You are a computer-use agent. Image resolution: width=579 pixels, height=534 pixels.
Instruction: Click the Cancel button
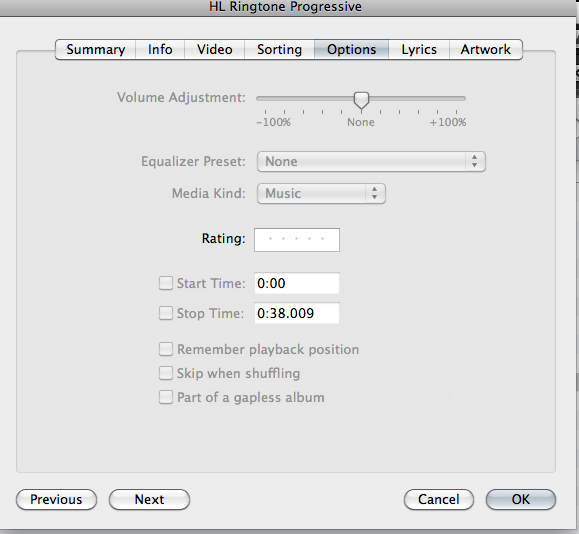pyautogui.click(x=439, y=500)
